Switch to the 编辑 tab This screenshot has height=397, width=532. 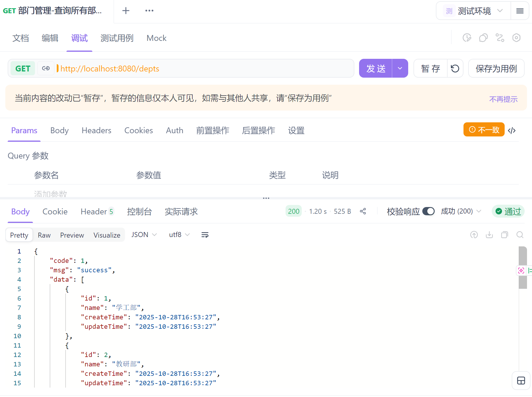click(50, 38)
